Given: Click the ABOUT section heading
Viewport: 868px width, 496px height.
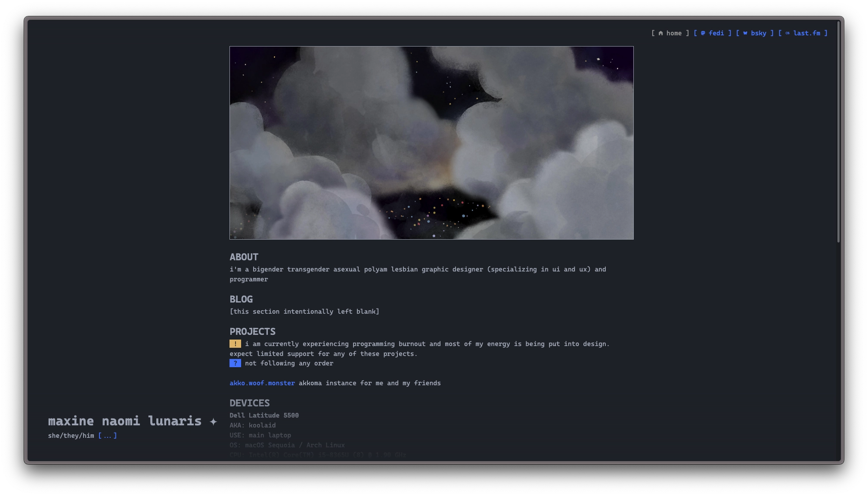Looking at the screenshot, I should tap(244, 257).
